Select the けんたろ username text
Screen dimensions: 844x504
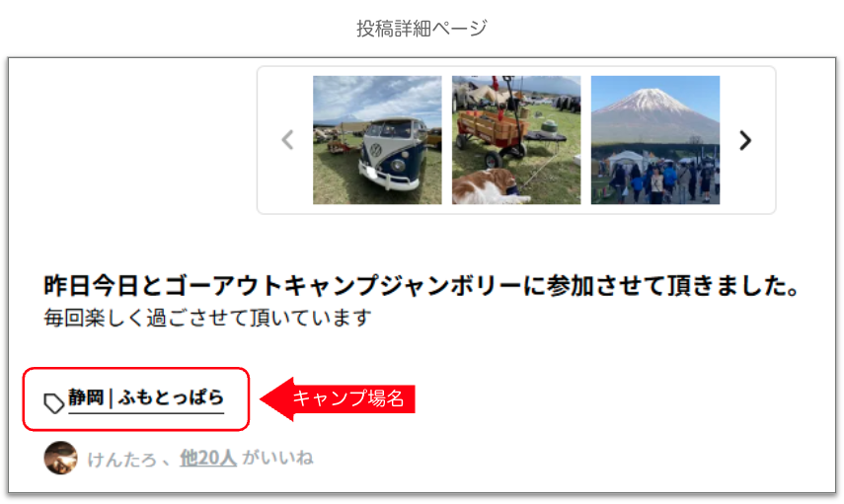122,459
